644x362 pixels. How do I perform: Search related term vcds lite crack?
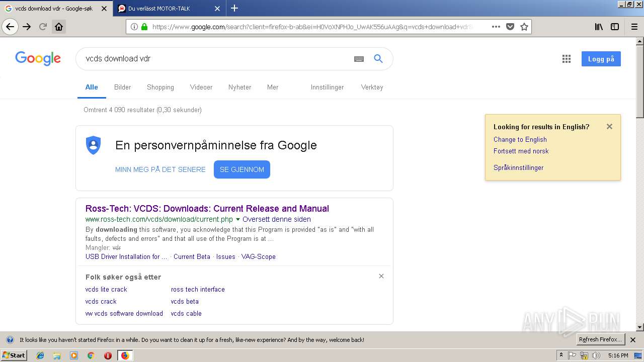(106, 290)
